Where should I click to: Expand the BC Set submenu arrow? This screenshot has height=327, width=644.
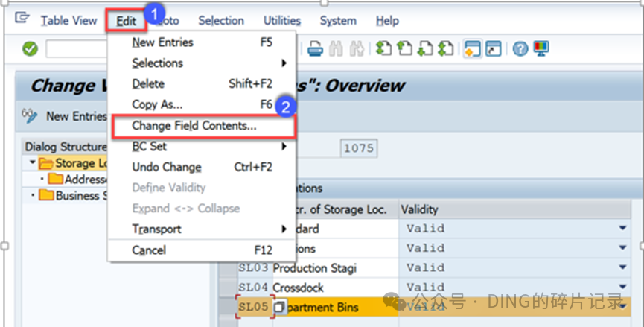pos(284,146)
